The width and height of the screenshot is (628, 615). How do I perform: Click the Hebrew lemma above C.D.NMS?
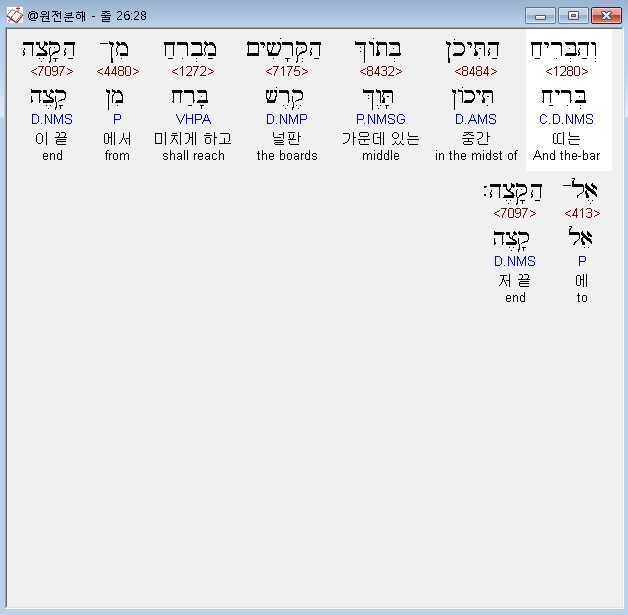564,98
